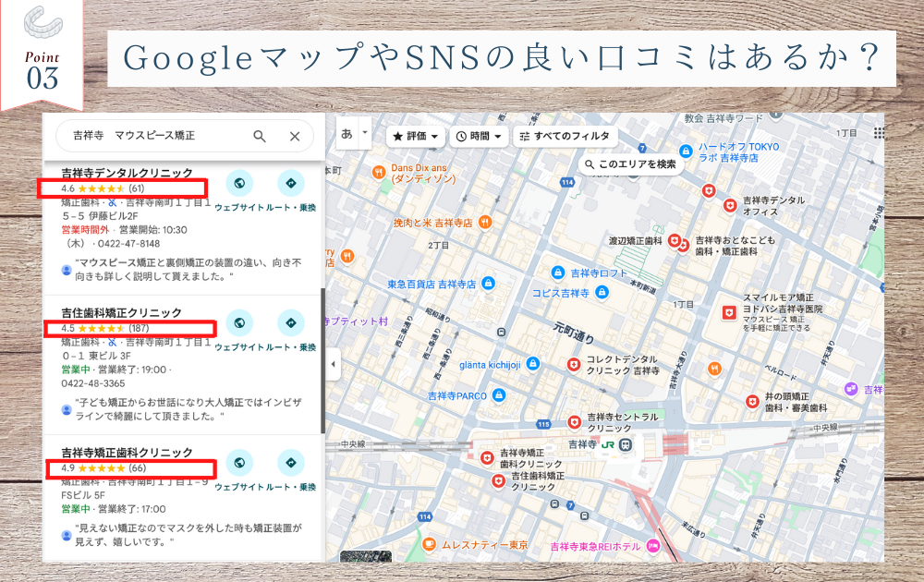Clear the search with the X button
924x582 pixels.
295,135
